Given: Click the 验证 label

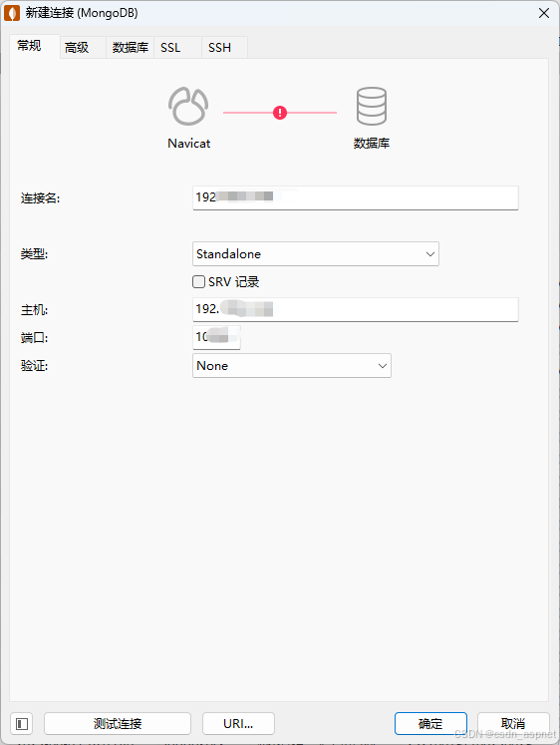Looking at the screenshot, I should tap(34, 366).
